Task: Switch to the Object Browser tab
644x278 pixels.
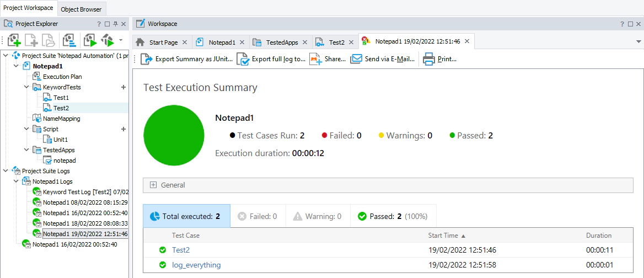Action: point(81,9)
